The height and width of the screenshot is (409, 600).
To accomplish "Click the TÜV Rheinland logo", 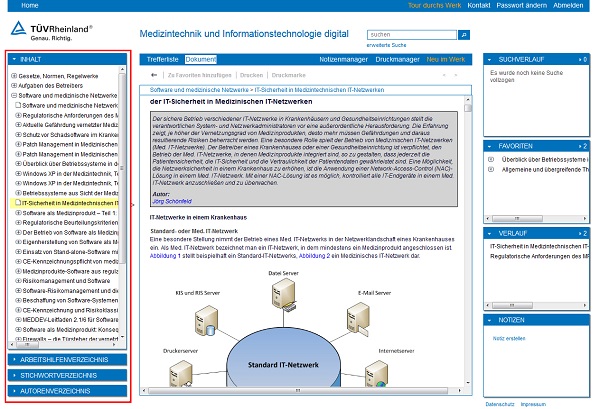I will [52, 31].
